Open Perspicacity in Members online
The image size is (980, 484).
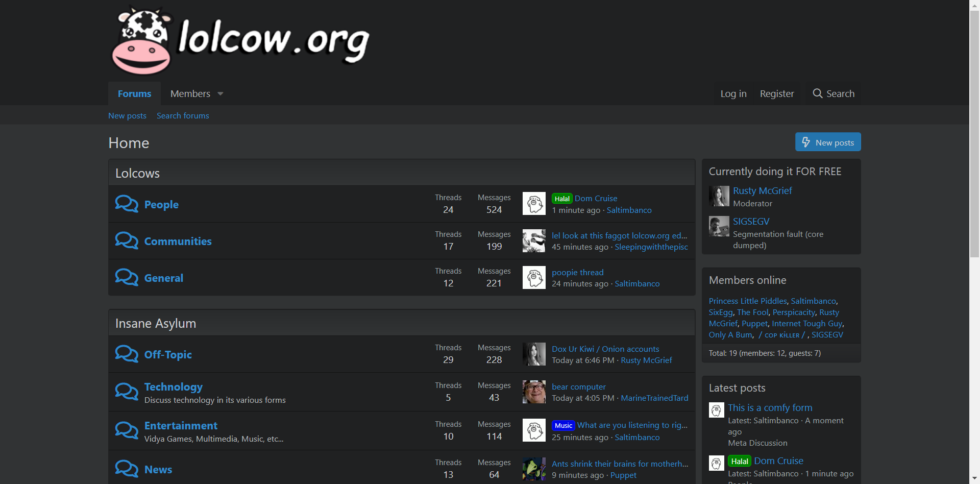click(x=794, y=312)
